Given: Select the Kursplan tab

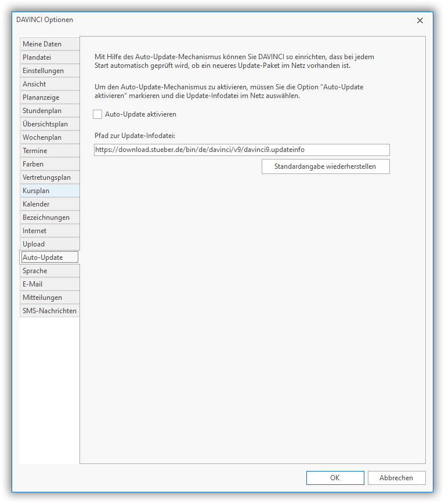Looking at the screenshot, I should [x=49, y=191].
